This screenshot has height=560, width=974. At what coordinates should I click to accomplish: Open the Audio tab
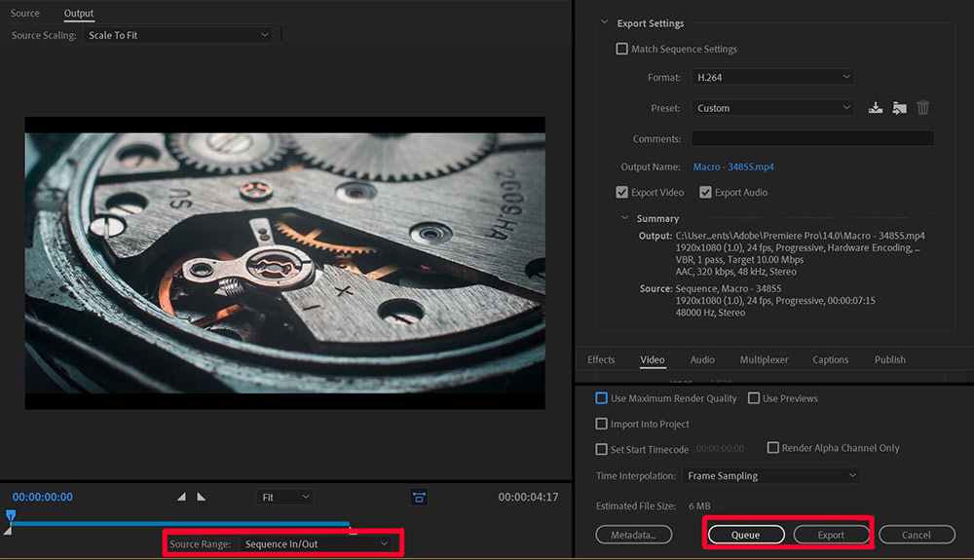pos(702,359)
